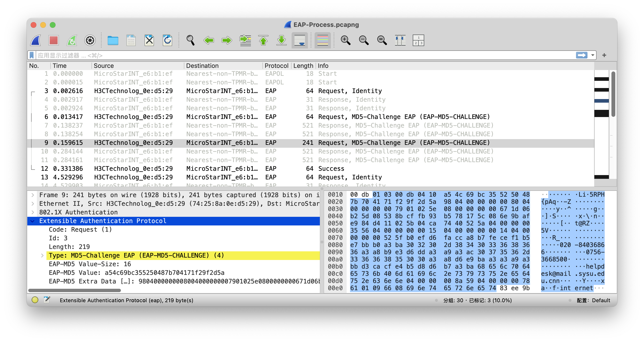Sort packets by Protocol column header
The width and height of the screenshot is (644, 342).
[x=276, y=66]
